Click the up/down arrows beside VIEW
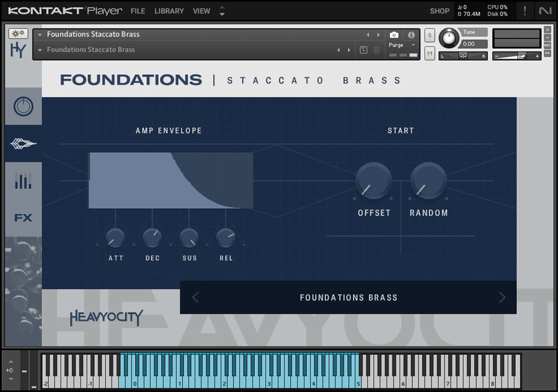 click(x=222, y=11)
